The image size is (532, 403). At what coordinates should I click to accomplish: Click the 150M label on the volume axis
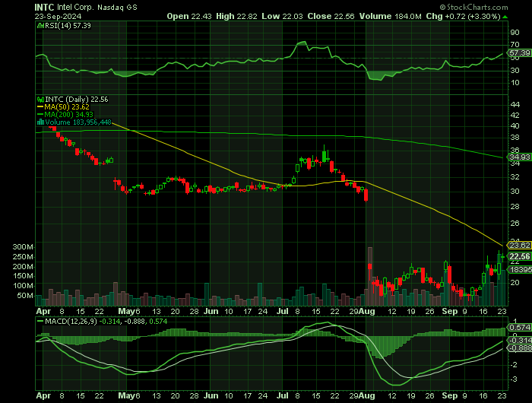click(23, 276)
